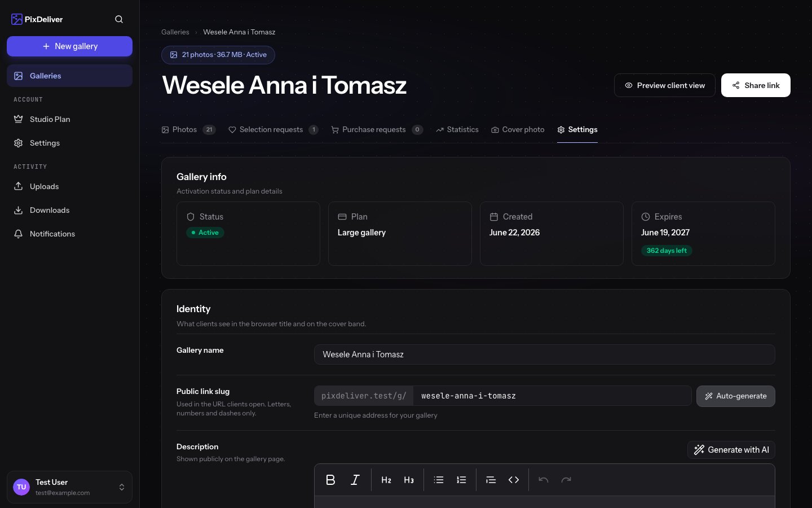Viewport: 812px width, 508px height.
Task: Insert a numbered list
Action: (x=461, y=480)
